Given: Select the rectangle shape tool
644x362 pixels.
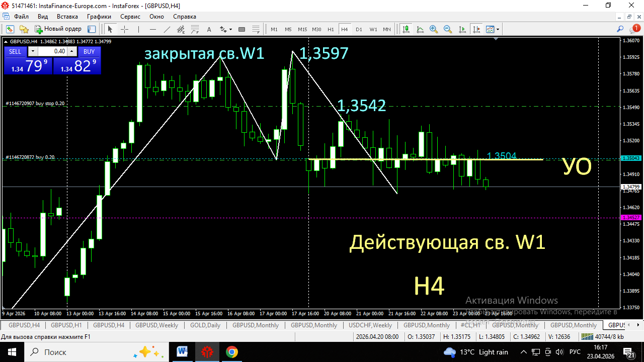Looking at the screenshot, I should click(x=242, y=29).
